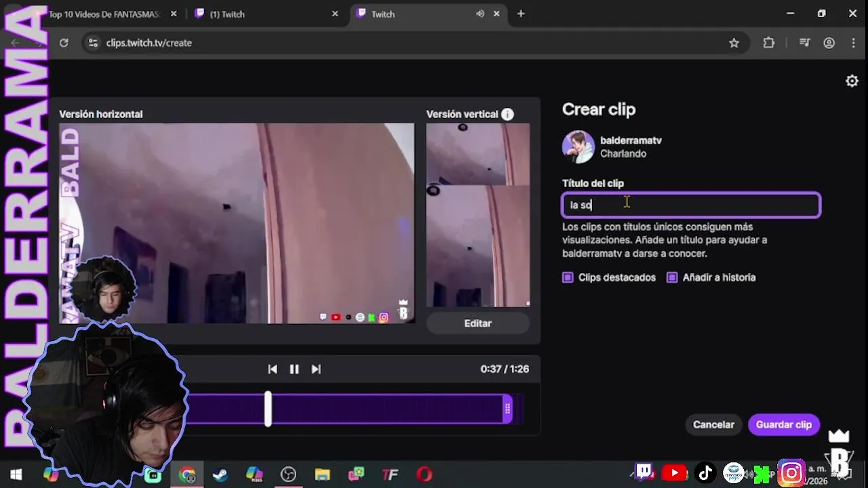Screen dimensions: 868x488
Task: Open the Windows Start menu
Action: 16,474
